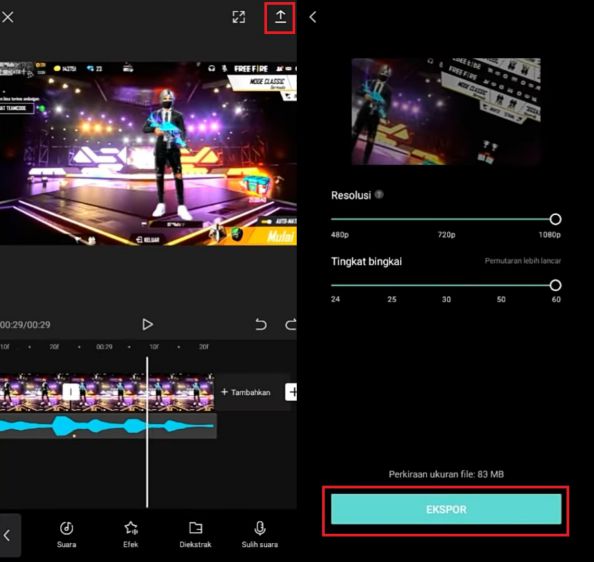Tap the Resolusi help question icon
This screenshot has height=562, width=594.
coord(379,195)
